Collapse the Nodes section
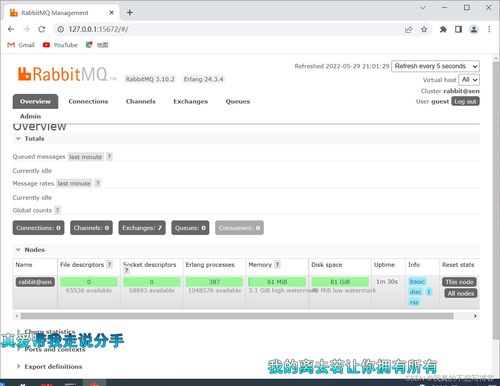The height and width of the screenshot is (386, 500). tap(30, 250)
